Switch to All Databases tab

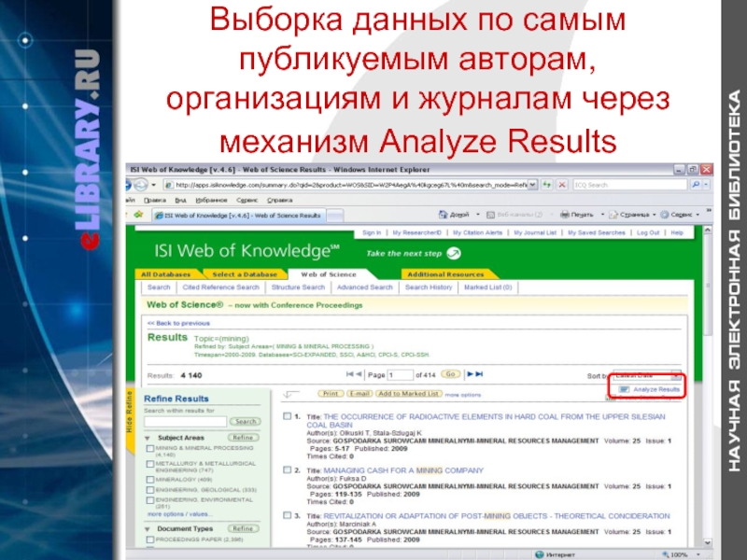165,274
